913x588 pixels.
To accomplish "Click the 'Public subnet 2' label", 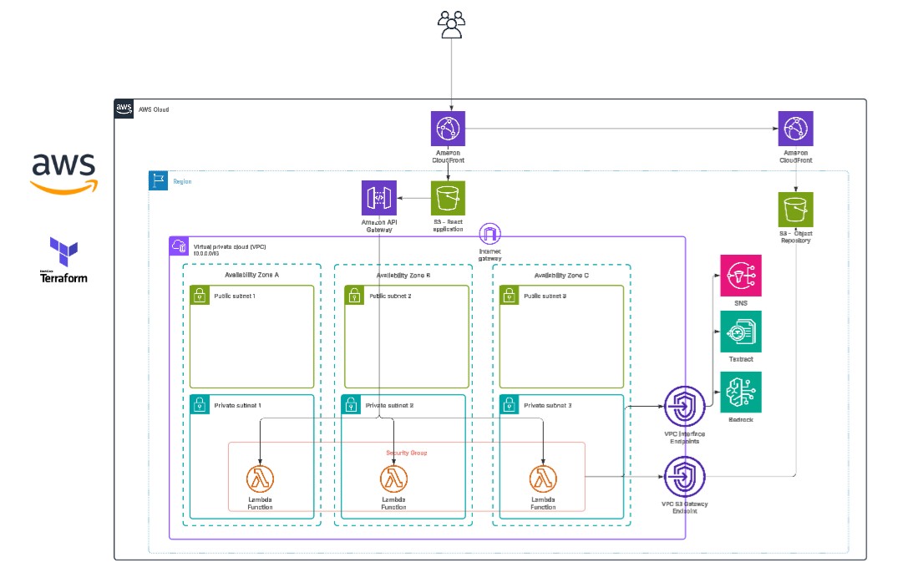I will coord(390,296).
